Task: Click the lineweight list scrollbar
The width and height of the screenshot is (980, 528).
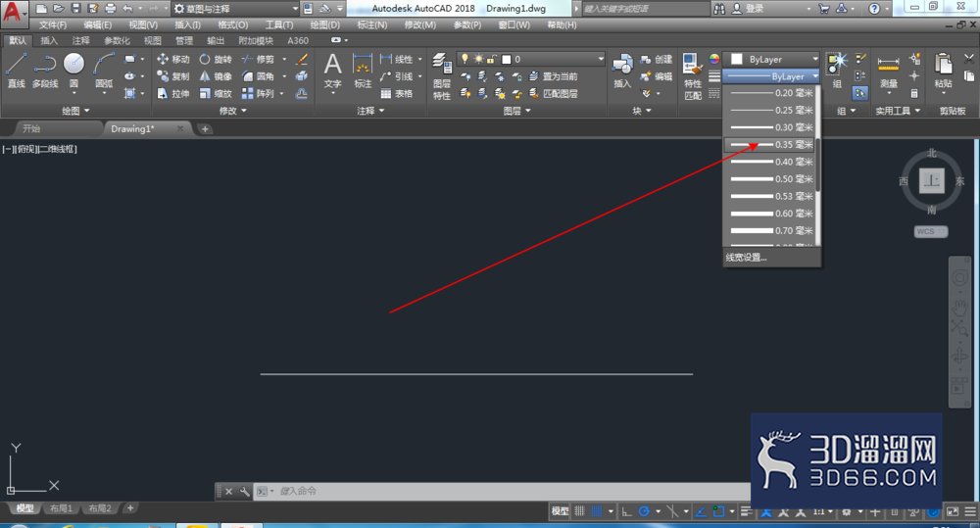Action: tap(817, 165)
